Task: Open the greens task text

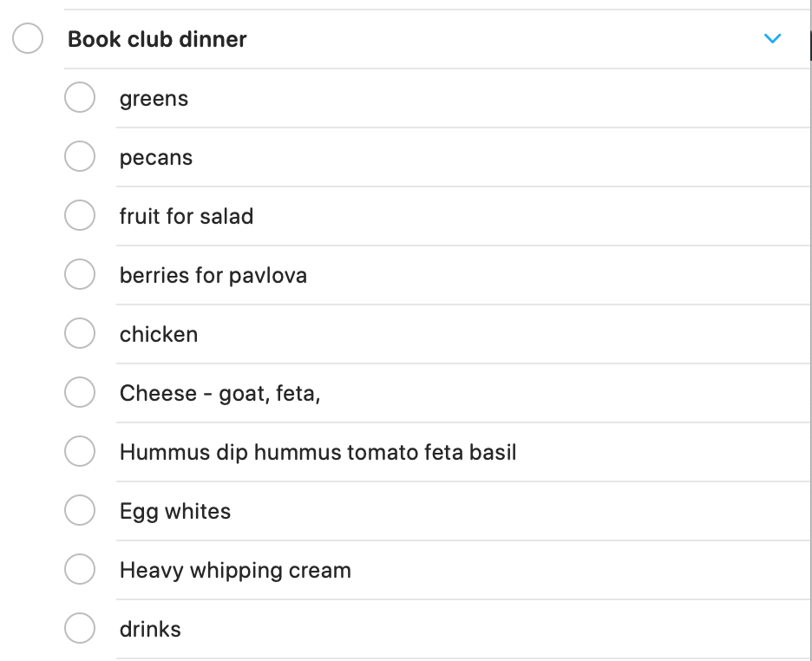Action: coord(154,99)
